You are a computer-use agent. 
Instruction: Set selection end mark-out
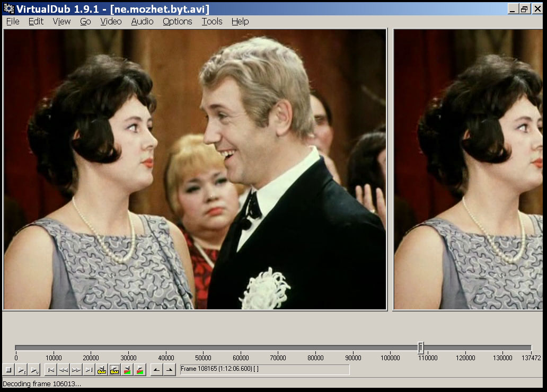pyautogui.click(x=170, y=370)
